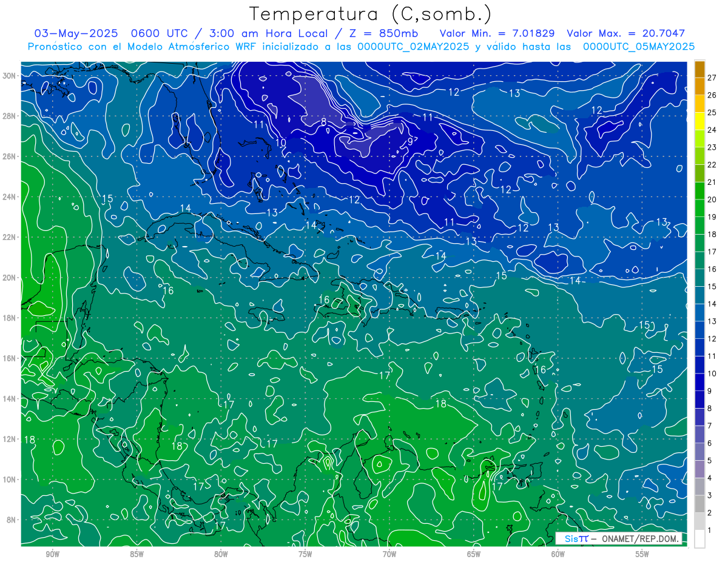This screenshot has width=728, height=562.
Task: Click the legend scale value 25
Action: pos(712,113)
